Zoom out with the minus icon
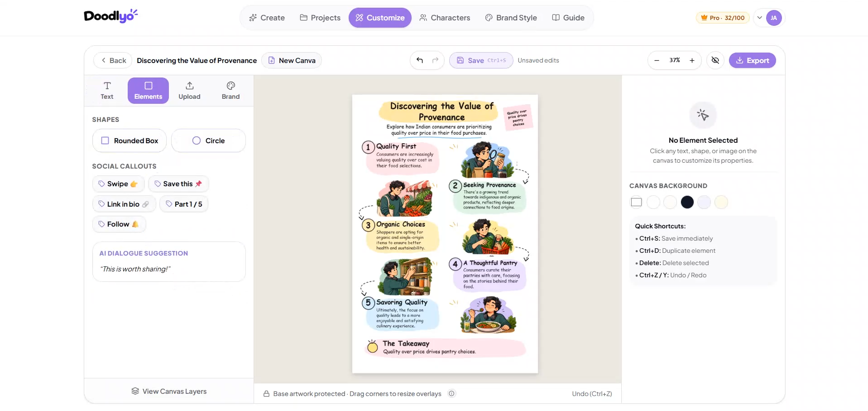868x411 pixels. tap(657, 60)
